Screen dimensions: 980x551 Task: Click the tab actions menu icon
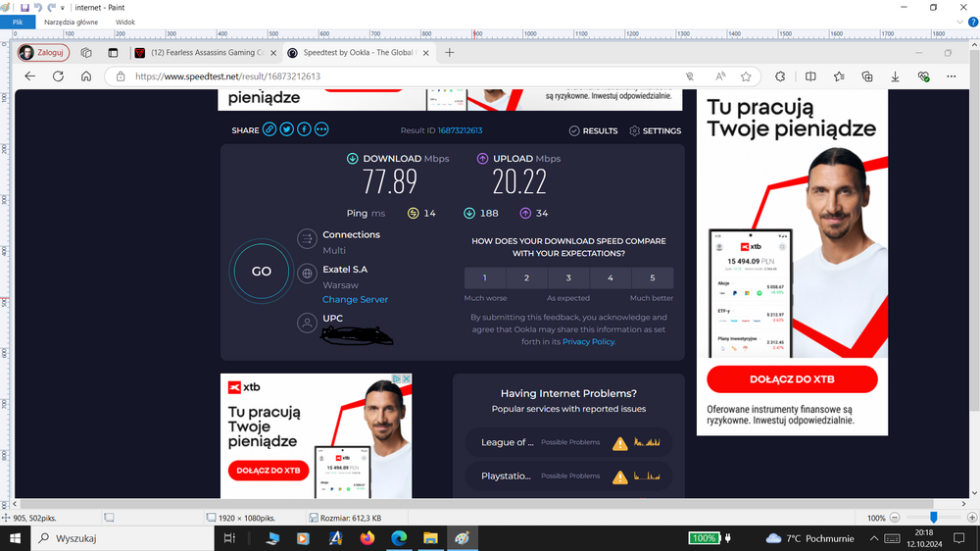point(113,53)
